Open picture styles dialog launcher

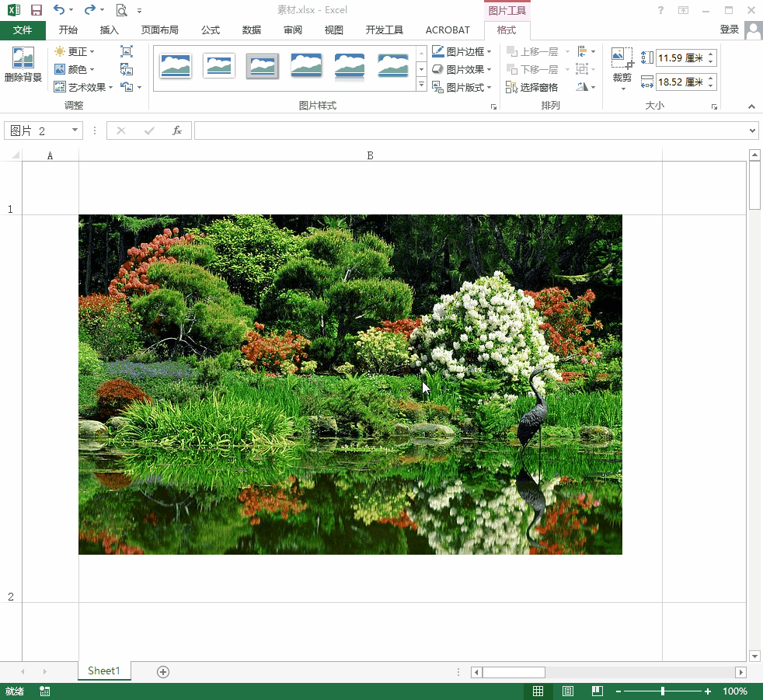pyautogui.click(x=493, y=106)
